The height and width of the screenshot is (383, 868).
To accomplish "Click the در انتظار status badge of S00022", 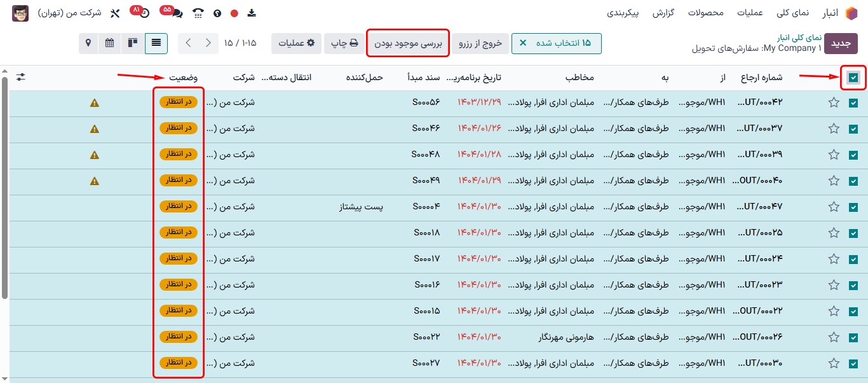I will (179, 337).
